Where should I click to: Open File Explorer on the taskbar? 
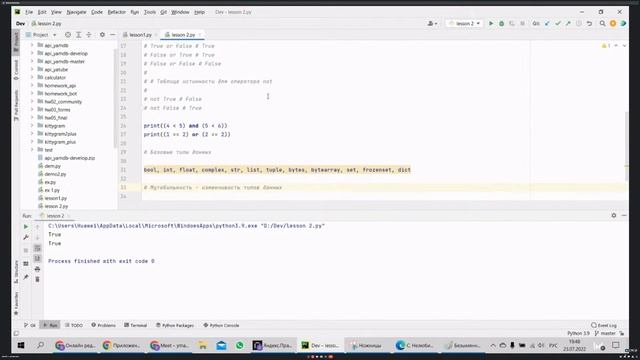click(x=202, y=345)
